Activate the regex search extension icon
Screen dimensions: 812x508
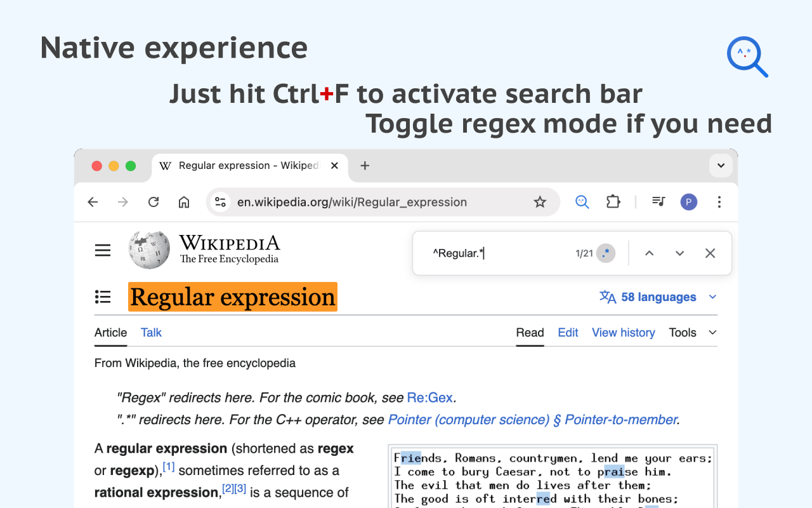(582, 201)
